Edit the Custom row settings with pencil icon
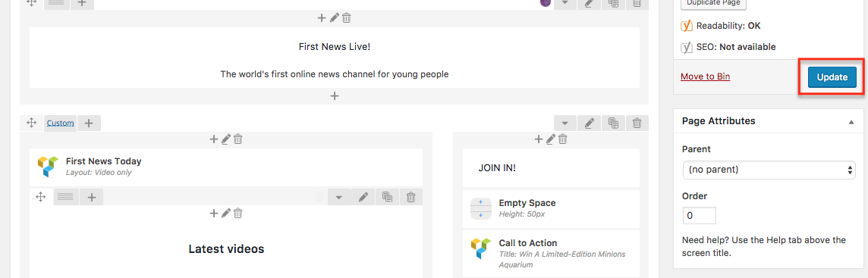The width and height of the screenshot is (868, 278). pos(590,123)
